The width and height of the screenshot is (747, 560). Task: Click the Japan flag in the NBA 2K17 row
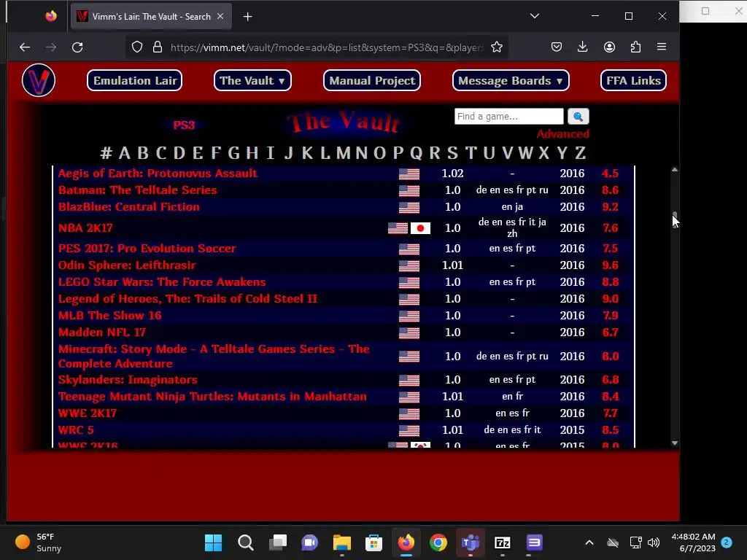pos(420,228)
